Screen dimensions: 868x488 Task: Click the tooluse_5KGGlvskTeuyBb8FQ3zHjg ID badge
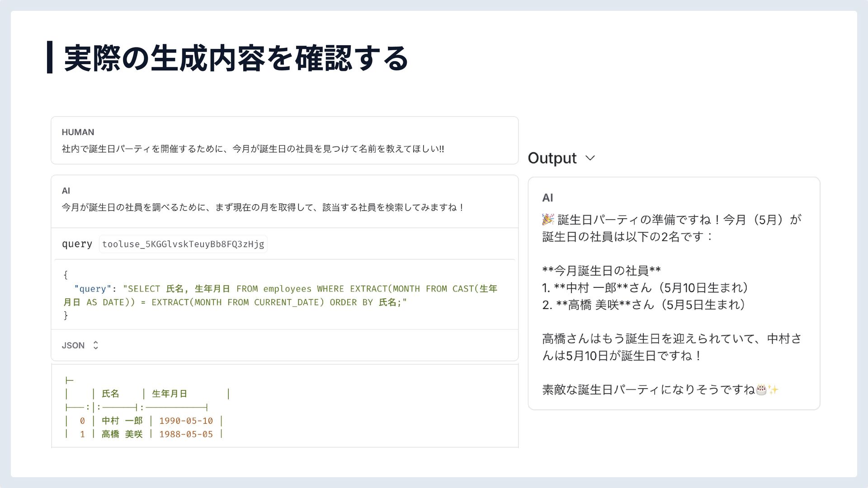click(x=183, y=244)
